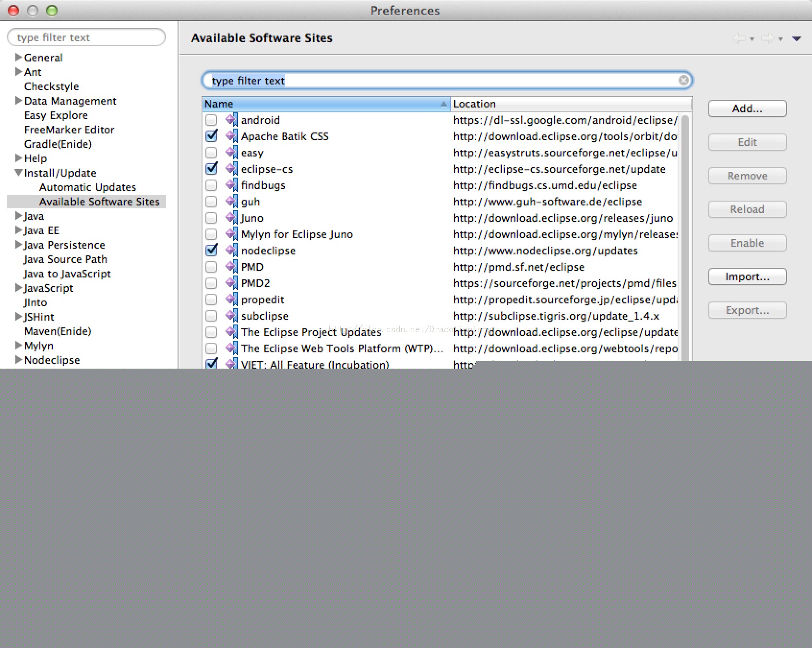Select Easy Explore preferences entry

[56, 115]
